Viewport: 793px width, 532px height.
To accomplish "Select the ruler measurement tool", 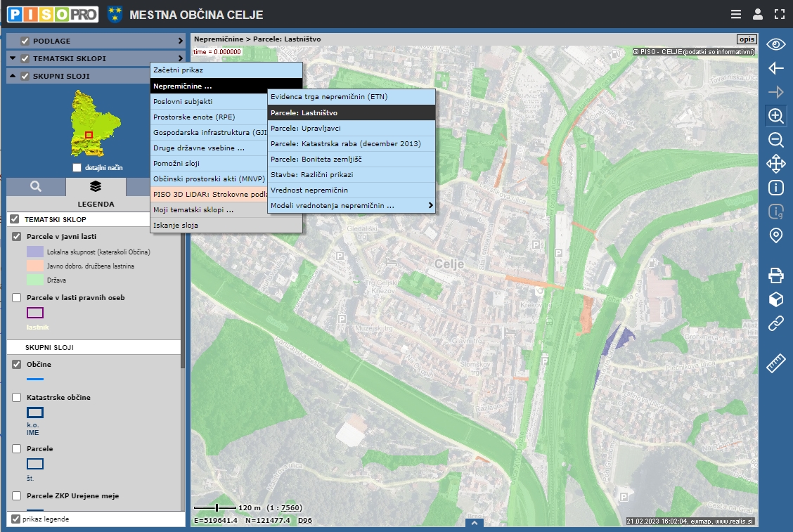I will pos(776,364).
